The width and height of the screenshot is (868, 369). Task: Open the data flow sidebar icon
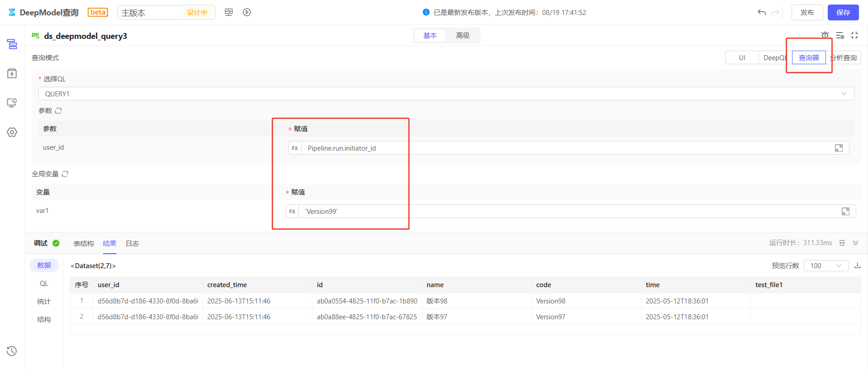[x=12, y=44]
